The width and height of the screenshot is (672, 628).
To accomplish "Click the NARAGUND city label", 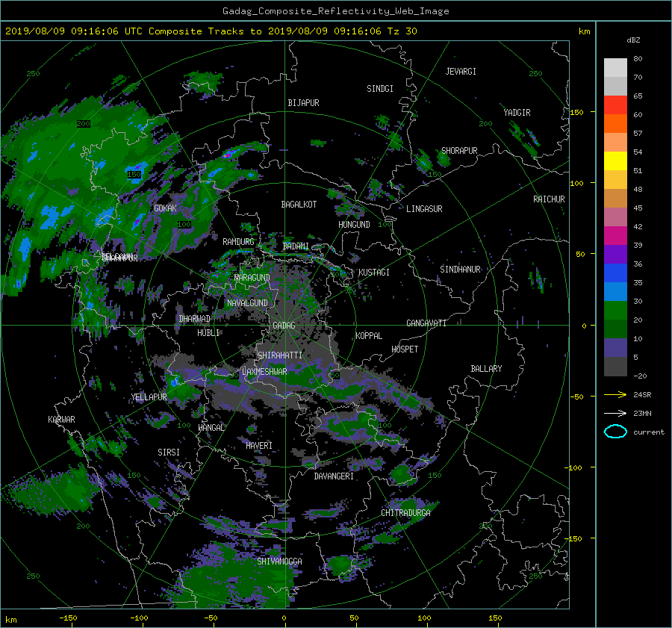I will pos(252,278).
